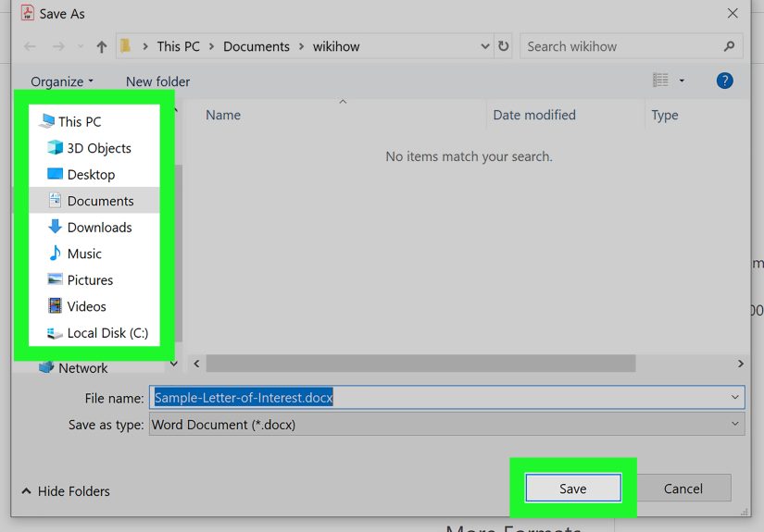
Task: Click the search magnifier icon
Action: (x=730, y=46)
